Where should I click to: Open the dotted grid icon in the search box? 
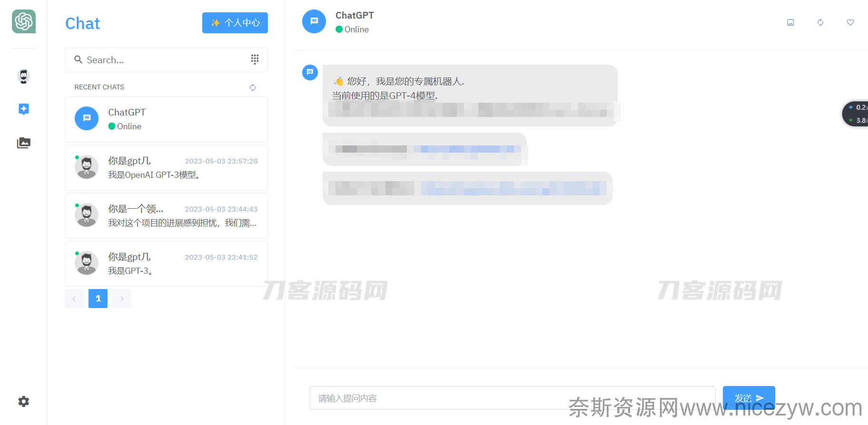click(255, 59)
